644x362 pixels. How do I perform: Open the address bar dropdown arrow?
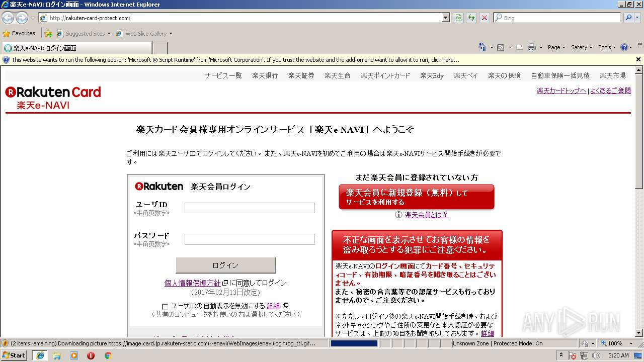[446, 18]
